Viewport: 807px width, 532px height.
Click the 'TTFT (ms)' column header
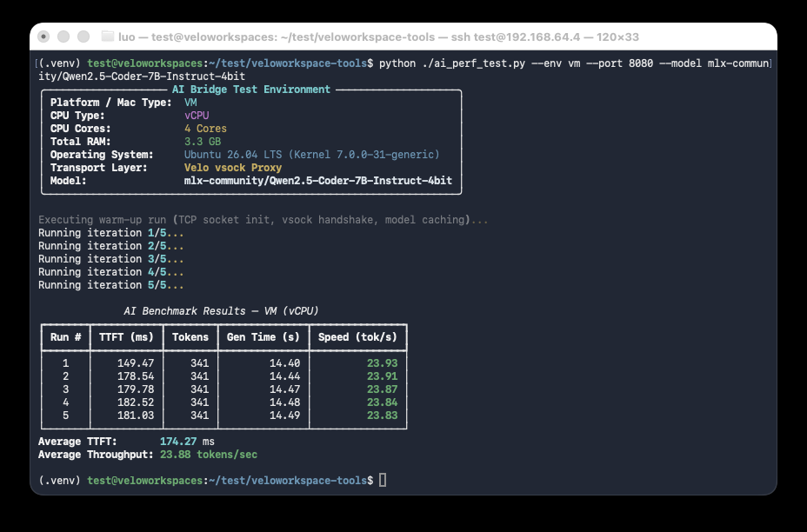126,337
